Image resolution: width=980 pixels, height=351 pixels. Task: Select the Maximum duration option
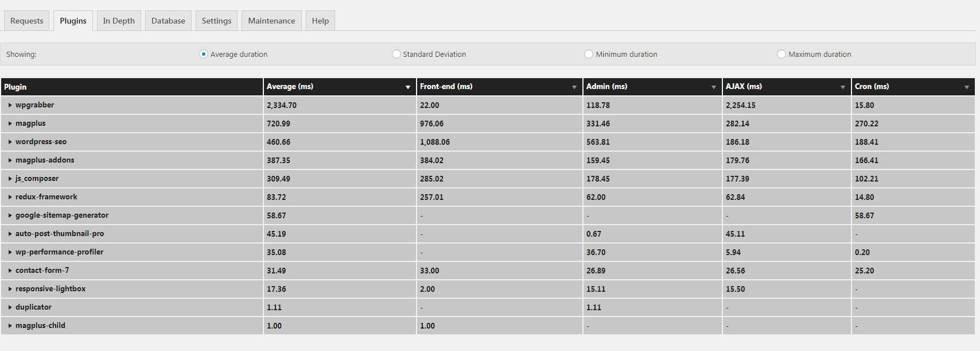coord(781,54)
